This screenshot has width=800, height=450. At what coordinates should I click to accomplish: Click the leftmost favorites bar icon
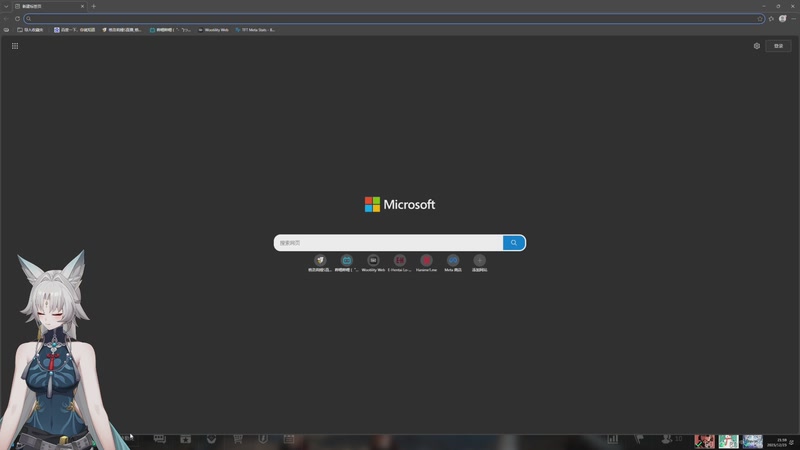tap(6, 30)
